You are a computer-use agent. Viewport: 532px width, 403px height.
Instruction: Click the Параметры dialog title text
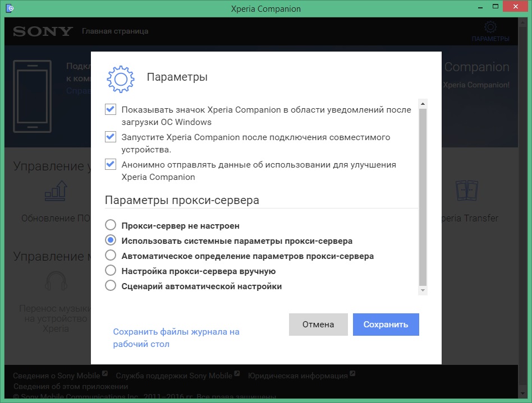177,77
